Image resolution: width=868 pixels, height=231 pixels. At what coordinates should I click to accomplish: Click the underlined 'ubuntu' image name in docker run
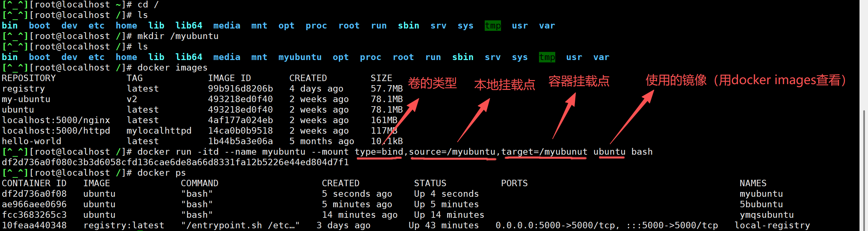(610, 152)
